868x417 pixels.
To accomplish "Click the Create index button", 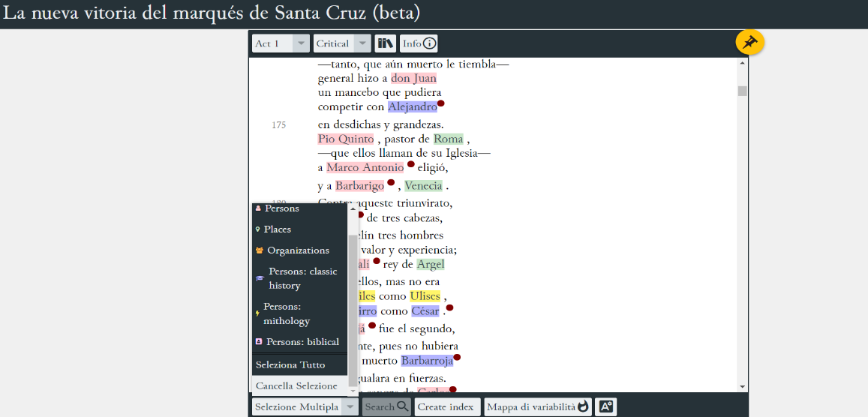I will coord(447,407).
